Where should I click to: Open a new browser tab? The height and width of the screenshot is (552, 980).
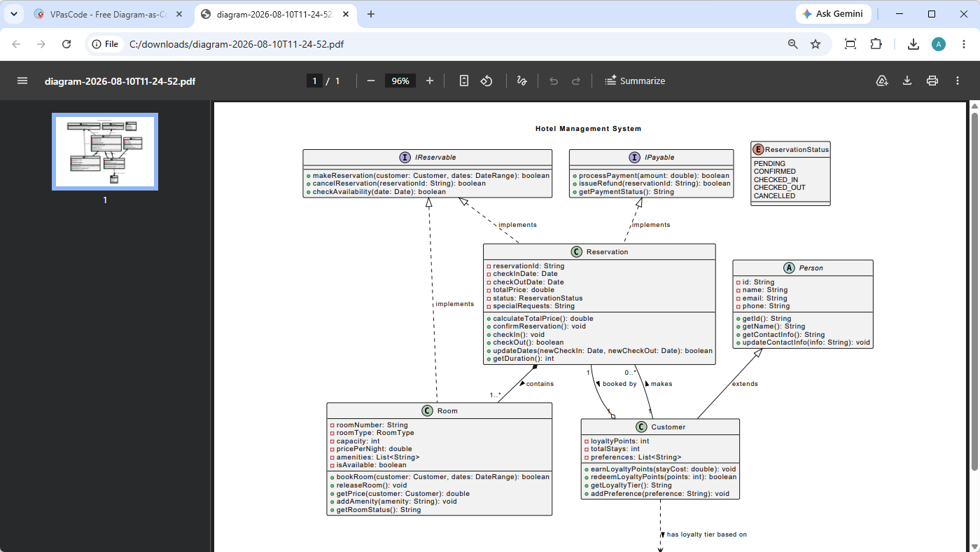tap(371, 14)
